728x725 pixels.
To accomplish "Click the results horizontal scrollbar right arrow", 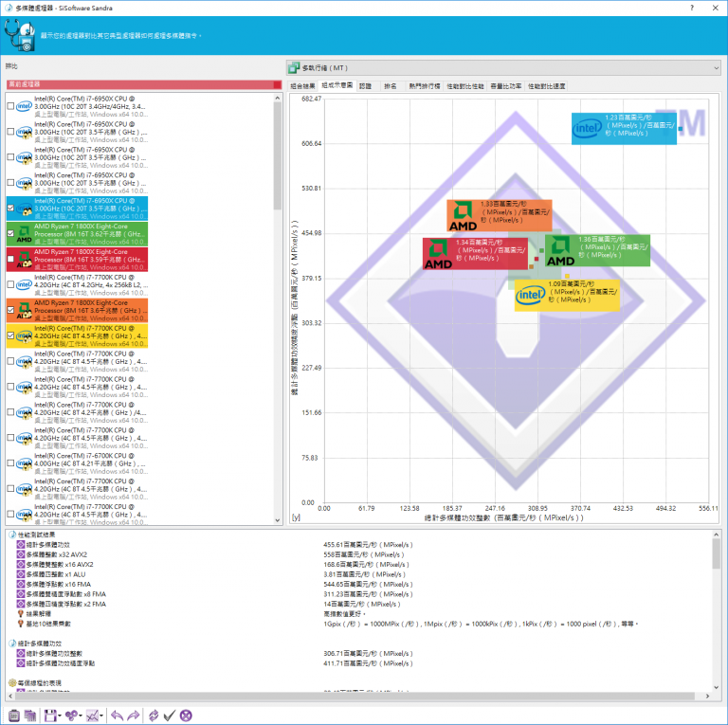I will (x=707, y=696).
